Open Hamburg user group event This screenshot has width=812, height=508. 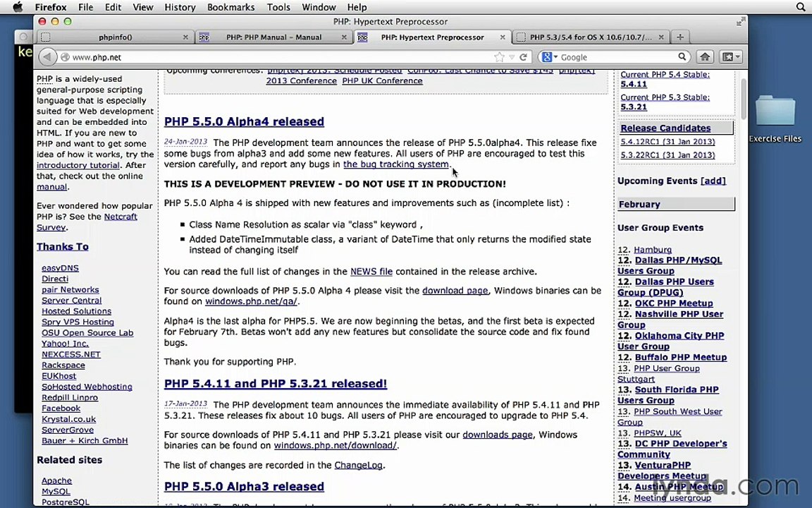(x=653, y=250)
